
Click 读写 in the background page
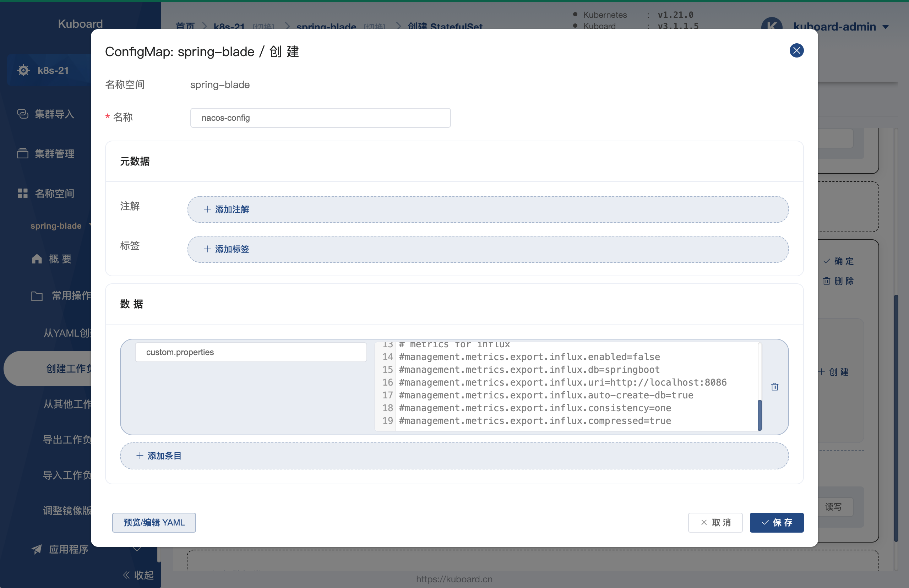click(833, 507)
